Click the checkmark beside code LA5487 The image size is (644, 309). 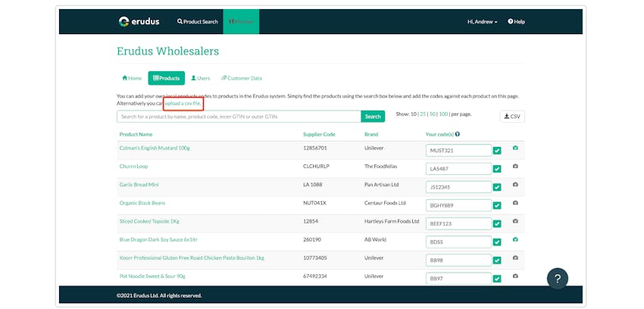[x=497, y=169]
